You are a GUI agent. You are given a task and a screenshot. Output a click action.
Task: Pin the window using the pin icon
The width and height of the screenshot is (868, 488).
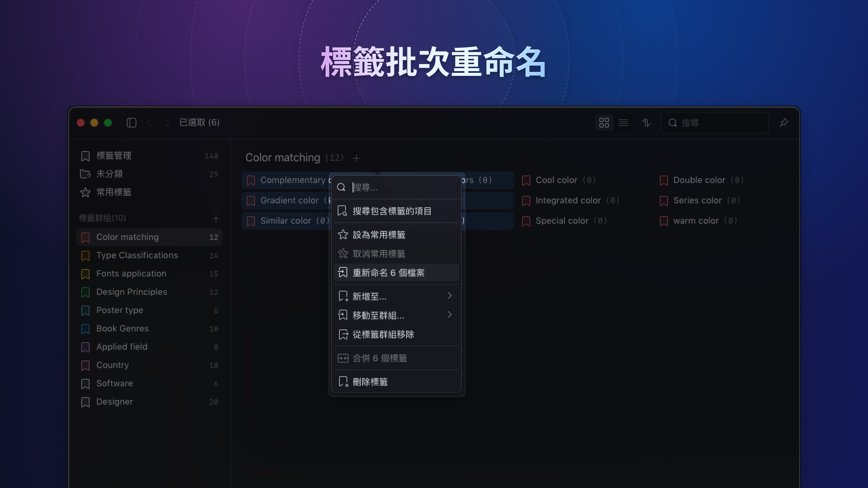[x=784, y=123]
